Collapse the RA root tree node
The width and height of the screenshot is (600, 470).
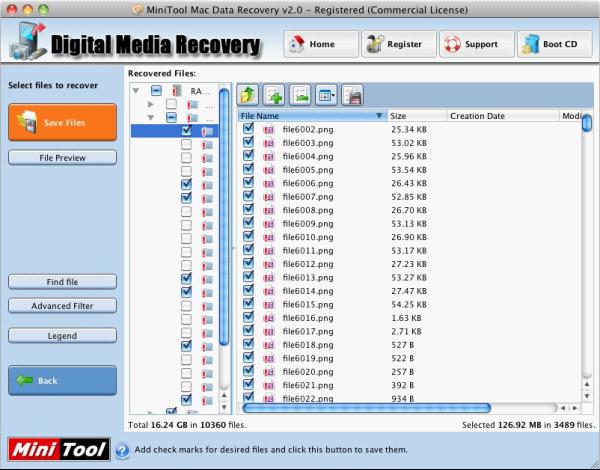[135, 91]
